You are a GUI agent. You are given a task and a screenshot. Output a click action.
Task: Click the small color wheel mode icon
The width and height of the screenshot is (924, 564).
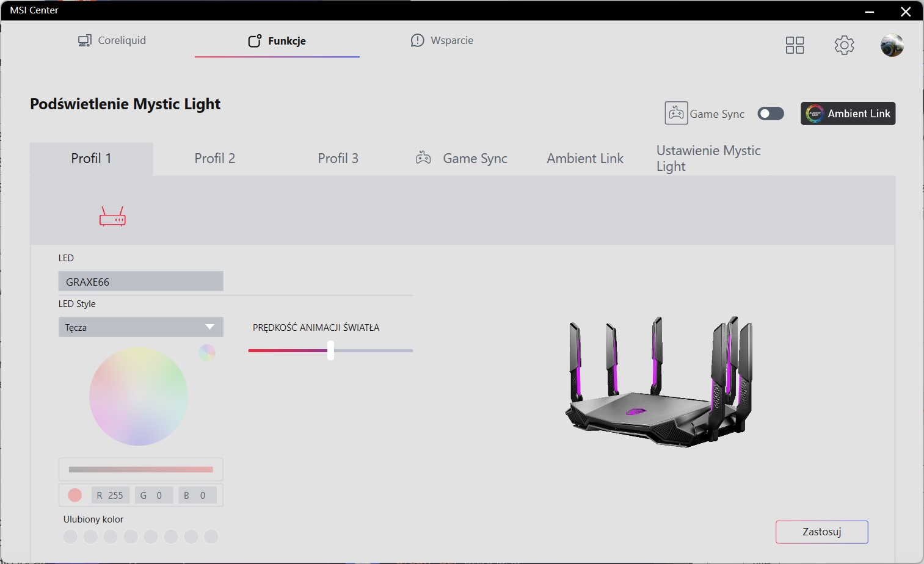(x=207, y=353)
